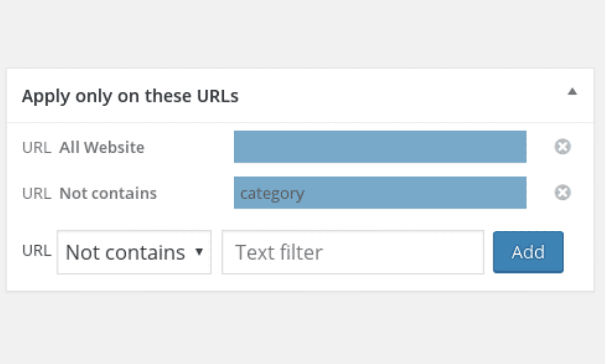Click the URL label before All Website
605x364 pixels.
(37, 148)
